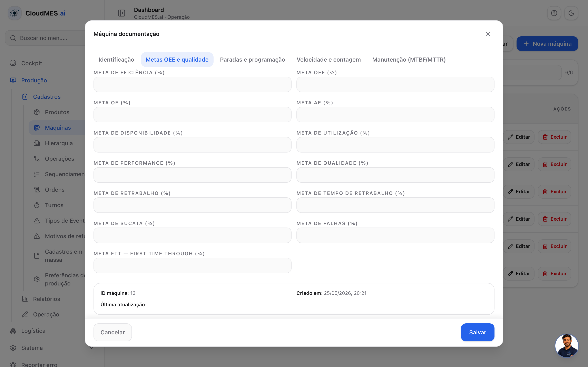Click the Cockpit chip icon in sidebar
588x367 pixels.
pos(13,63)
